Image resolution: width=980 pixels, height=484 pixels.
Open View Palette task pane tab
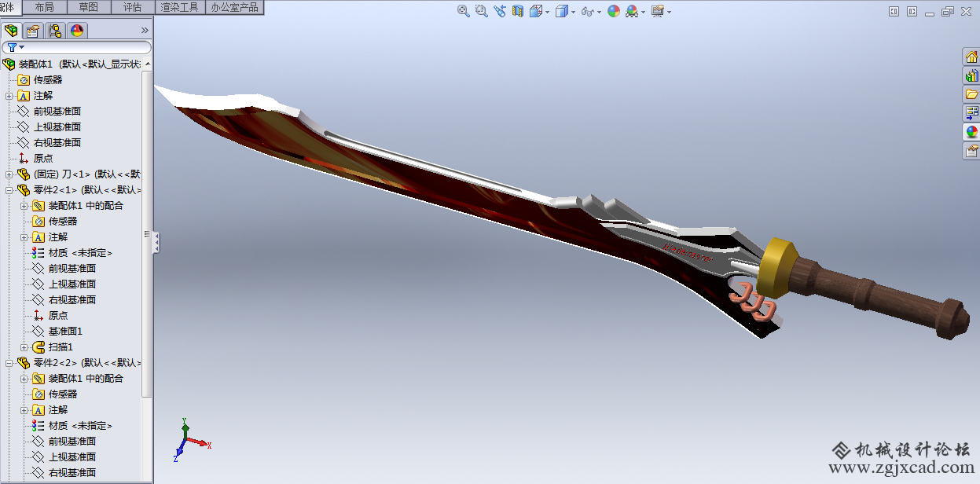coord(971,113)
